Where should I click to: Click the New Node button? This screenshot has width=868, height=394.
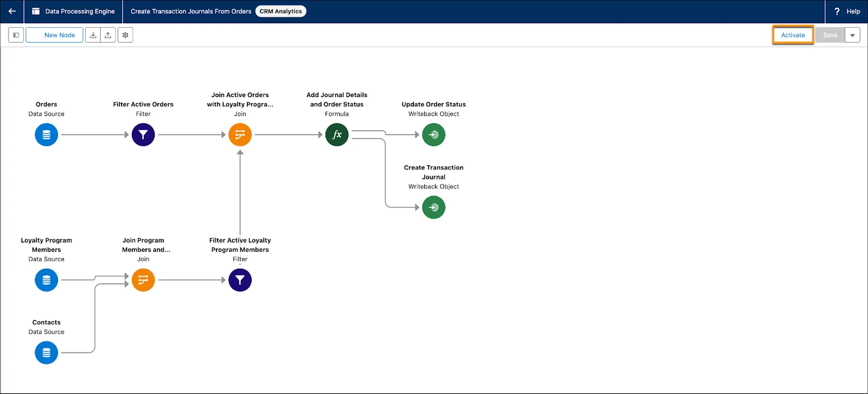point(54,35)
